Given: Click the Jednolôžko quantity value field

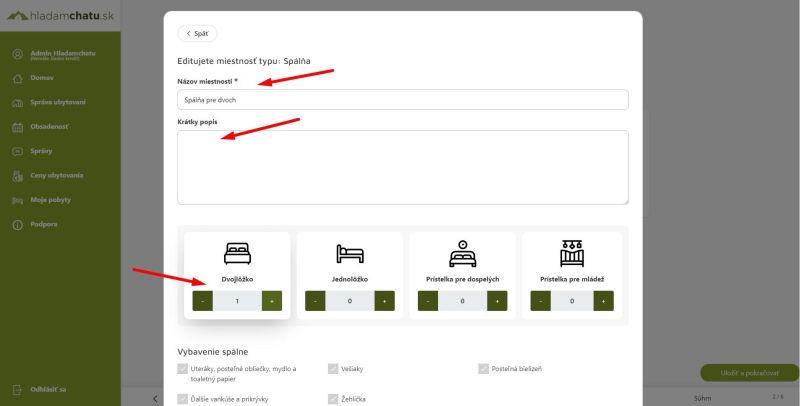Looking at the screenshot, I should pos(349,301).
